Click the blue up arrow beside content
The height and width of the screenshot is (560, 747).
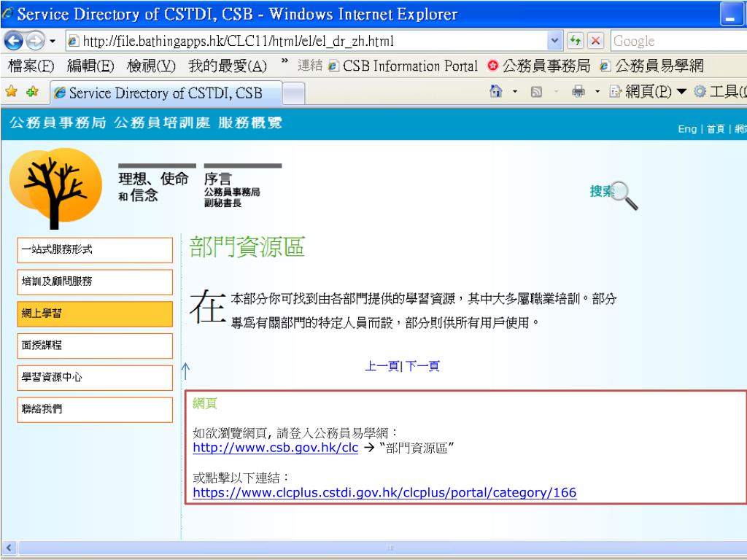click(x=186, y=371)
